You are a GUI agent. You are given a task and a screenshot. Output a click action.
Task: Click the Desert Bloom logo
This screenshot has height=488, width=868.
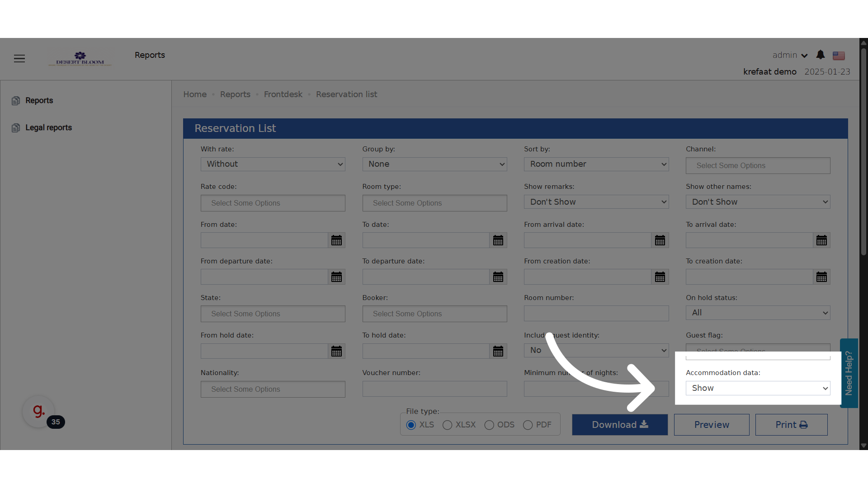pyautogui.click(x=80, y=59)
